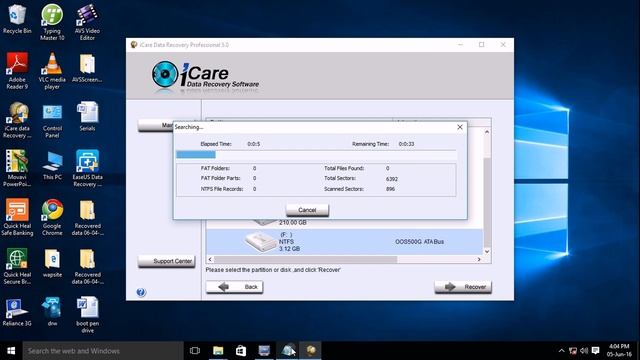
Task: Click the partition list scroll left arrow
Action: pyautogui.click(x=210, y=259)
